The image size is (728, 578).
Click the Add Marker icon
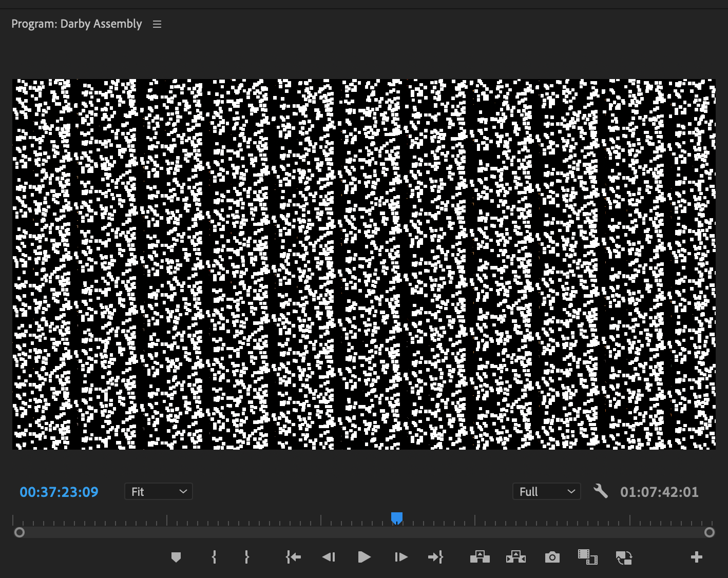(x=176, y=557)
